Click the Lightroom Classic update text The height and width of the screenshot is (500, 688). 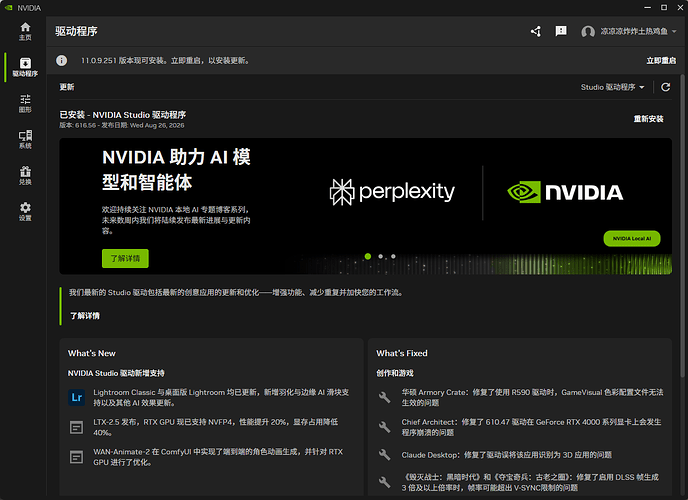click(x=221, y=397)
